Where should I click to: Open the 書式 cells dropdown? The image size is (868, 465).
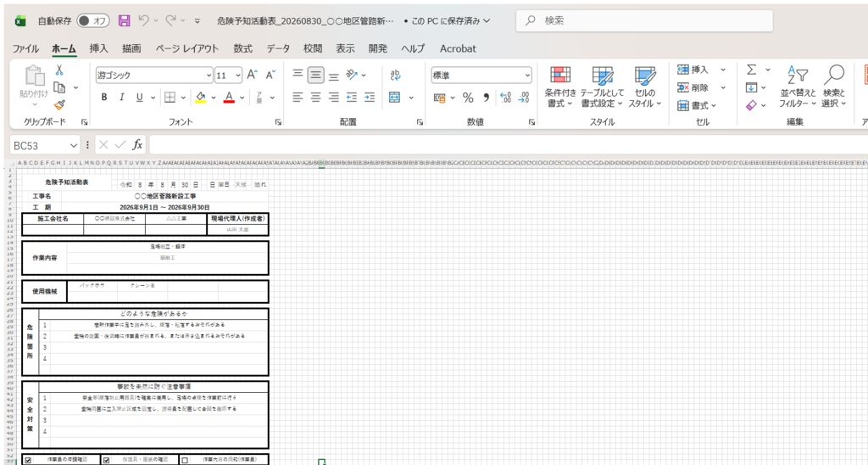697,105
